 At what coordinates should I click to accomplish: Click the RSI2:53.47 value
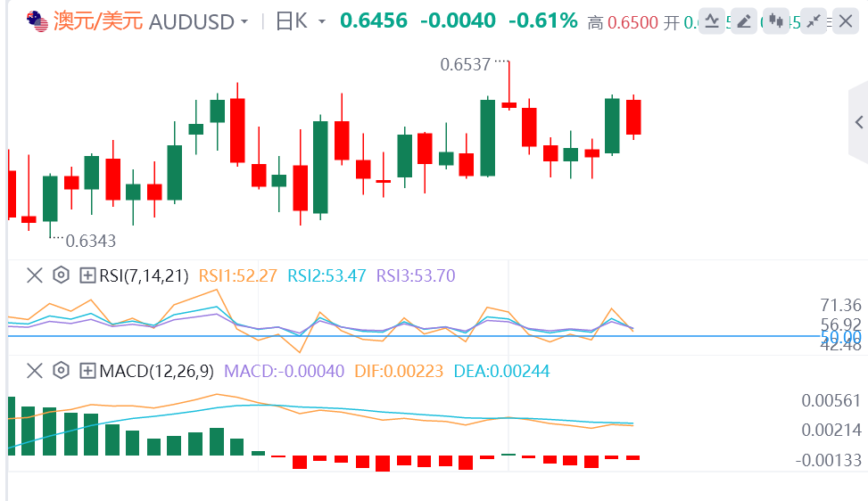click(327, 275)
